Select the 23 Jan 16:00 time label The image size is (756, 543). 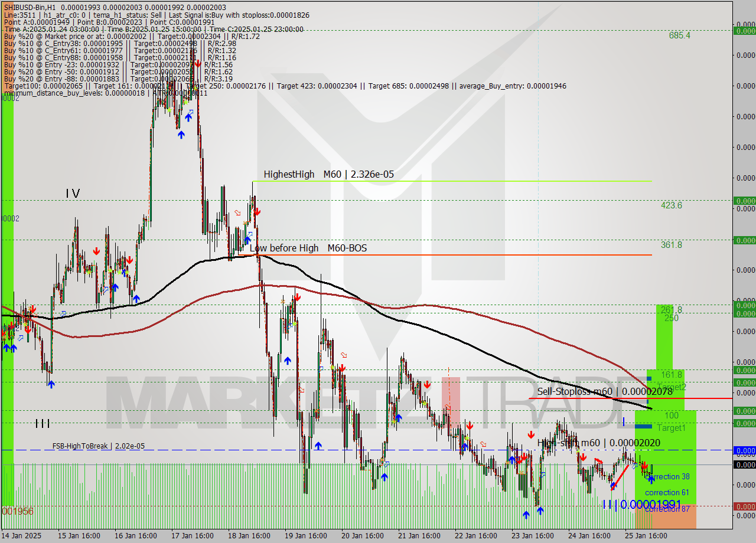coord(532,536)
